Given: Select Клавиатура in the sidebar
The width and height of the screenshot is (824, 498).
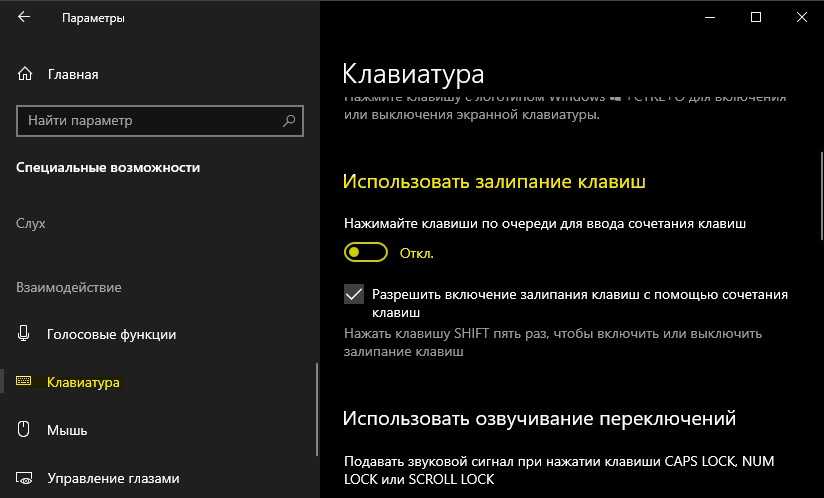Looking at the screenshot, I should click(83, 382).
